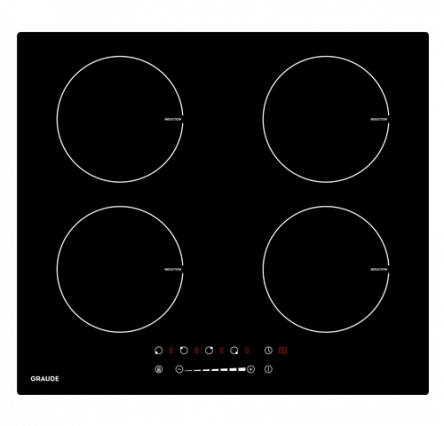Set lowest level on the power slider bar
The image size is (444, 426).
pos(188,370)
